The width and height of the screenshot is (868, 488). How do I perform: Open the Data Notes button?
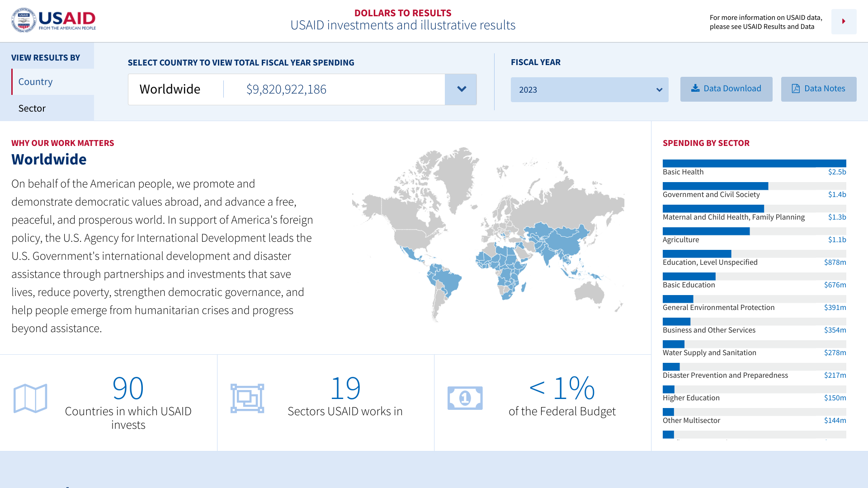pyautogui.click(x=818, y=89)
